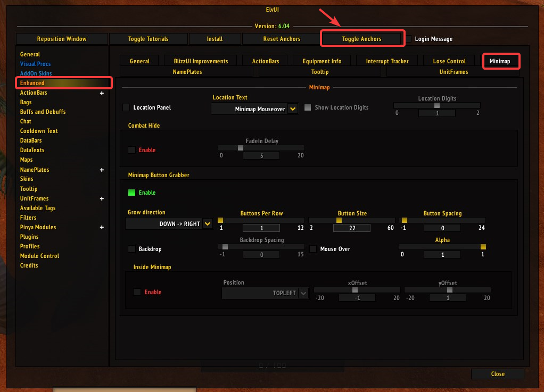The image size is (544, 392).
Task: Open the ActionBars tab in Enhanced
Action: click(266, 61)
